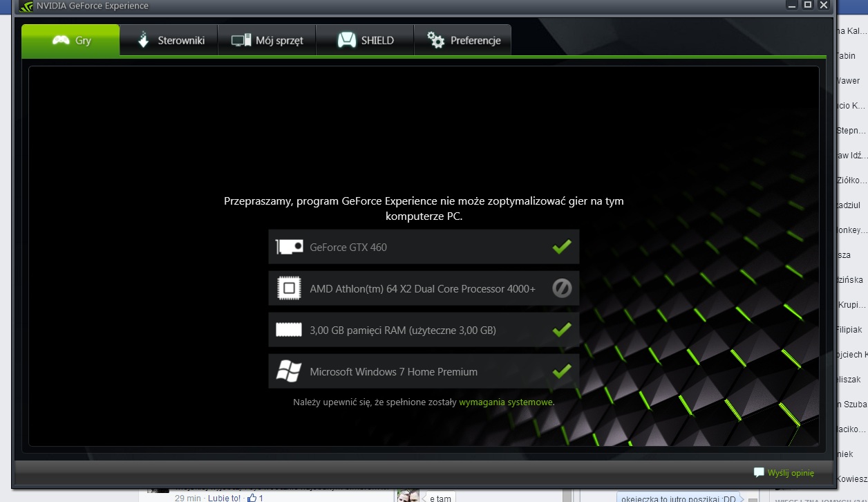868x502 pixels.
Task: Open the Preferencje tab
Action: (x=462, y=40)
